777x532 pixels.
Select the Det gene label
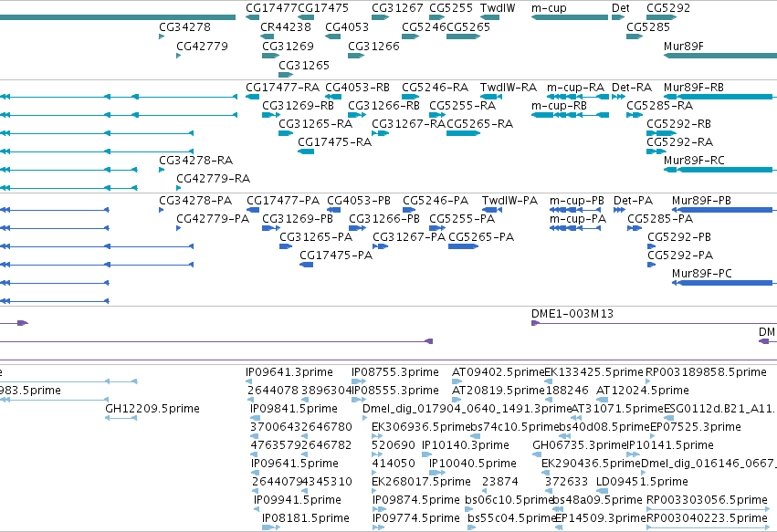click(x=620, y=8)
